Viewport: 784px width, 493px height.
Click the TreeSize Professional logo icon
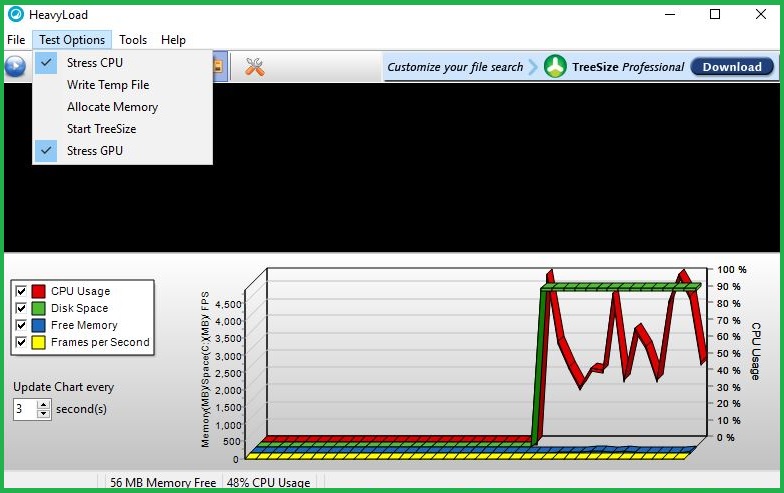pos(555,66)
